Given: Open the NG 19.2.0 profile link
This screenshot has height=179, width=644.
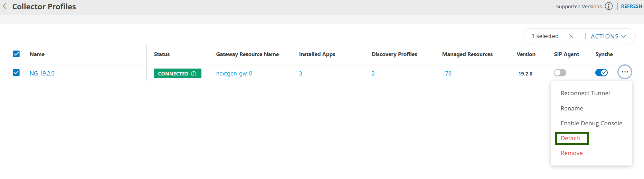Looking at the screenshot, I should [x=42, y=73].
